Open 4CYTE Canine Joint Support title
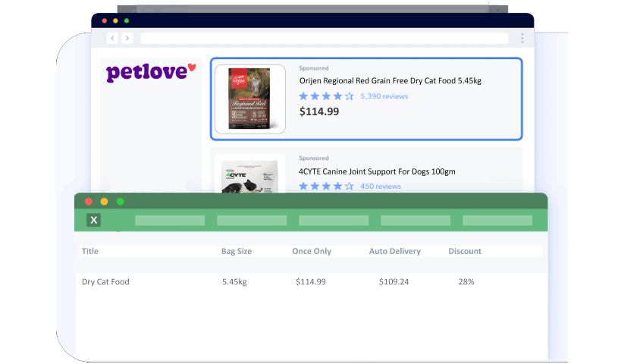The image size is (624, 364). [x=377, y=171]
